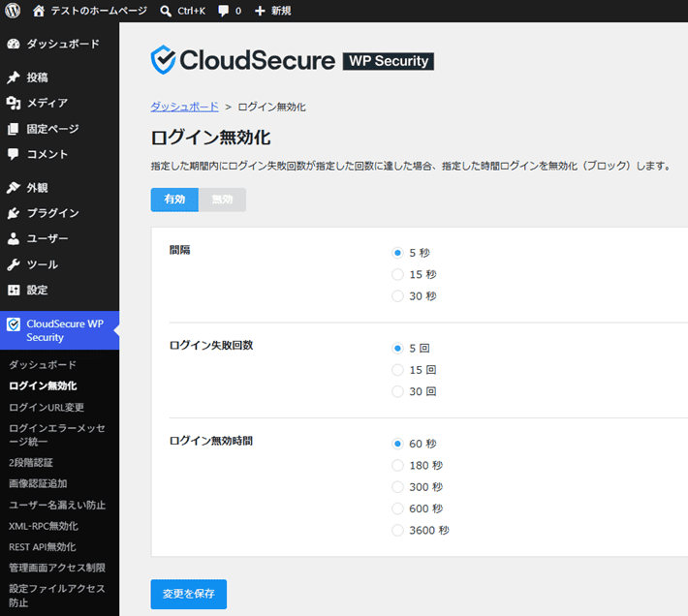Open the 2段階認証 submenu item

pyautogui.click(x=31, y=463)
